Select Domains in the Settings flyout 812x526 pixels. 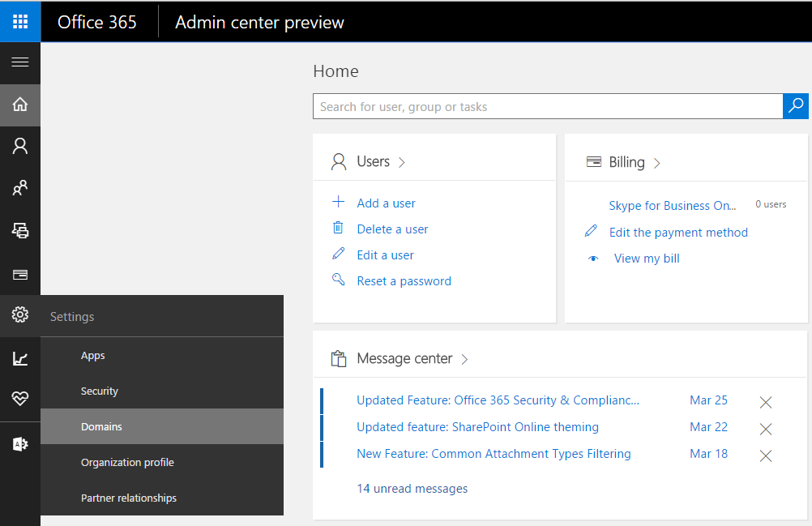162,426
